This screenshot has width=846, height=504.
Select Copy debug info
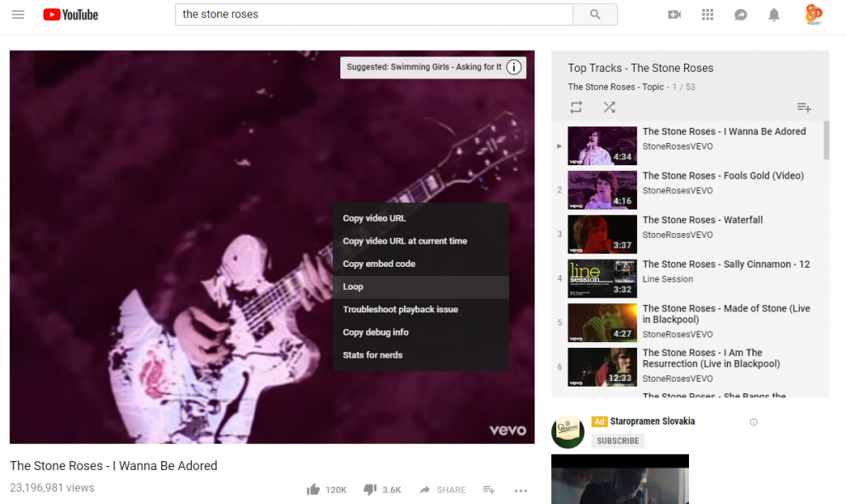click(421, 332)
